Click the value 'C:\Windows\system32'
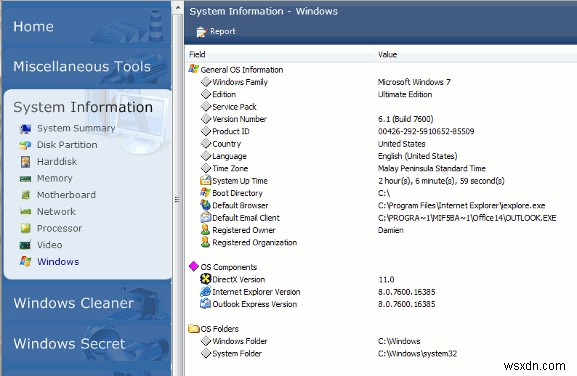The width and height of the screenshot is (577, 376). pos(417,354)
